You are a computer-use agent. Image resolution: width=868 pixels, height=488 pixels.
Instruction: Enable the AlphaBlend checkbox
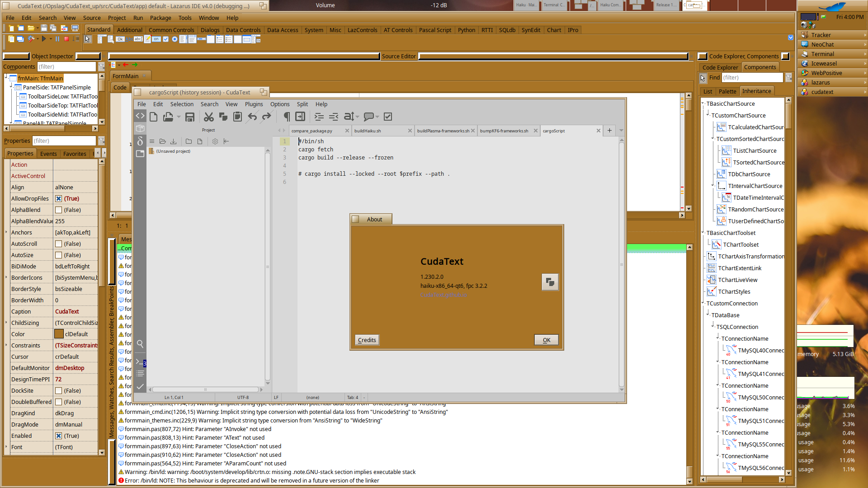pyautogui.click(x=58, y=210)
